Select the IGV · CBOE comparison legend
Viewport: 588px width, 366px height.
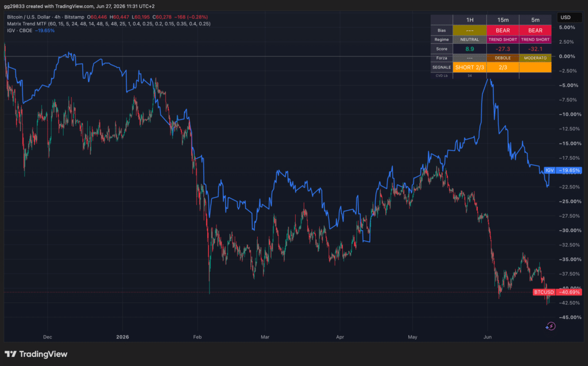20,30
